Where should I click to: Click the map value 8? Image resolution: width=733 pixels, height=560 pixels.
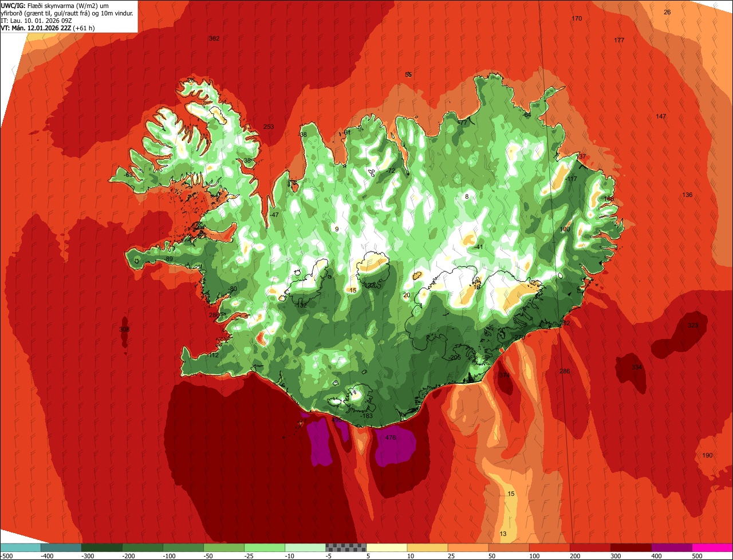(x=467, y=196)
